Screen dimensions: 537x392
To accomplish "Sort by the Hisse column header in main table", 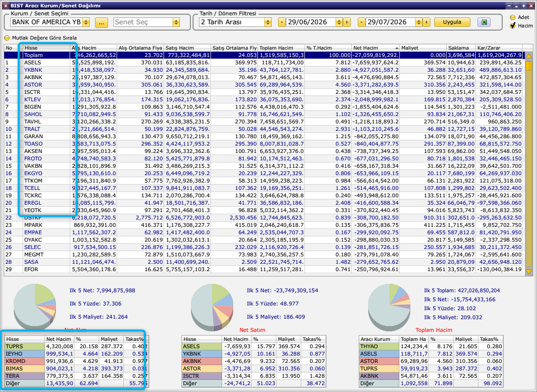I will [46, 48].
